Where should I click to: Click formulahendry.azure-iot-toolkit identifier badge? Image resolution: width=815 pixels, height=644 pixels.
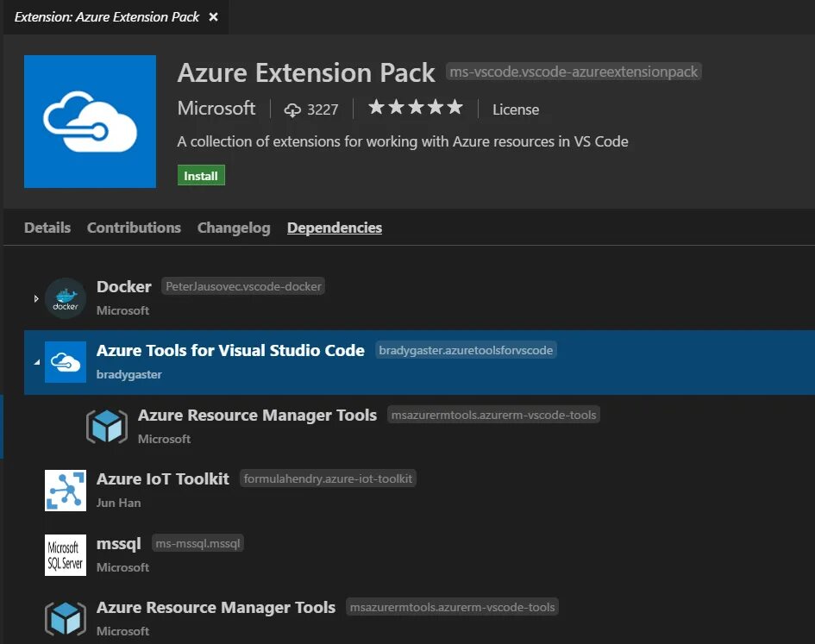click(328, 478)
